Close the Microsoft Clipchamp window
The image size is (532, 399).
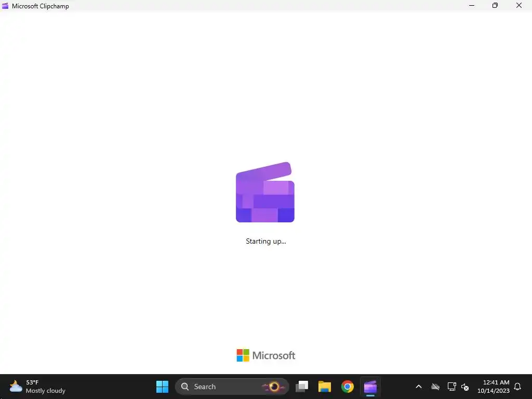519,5
